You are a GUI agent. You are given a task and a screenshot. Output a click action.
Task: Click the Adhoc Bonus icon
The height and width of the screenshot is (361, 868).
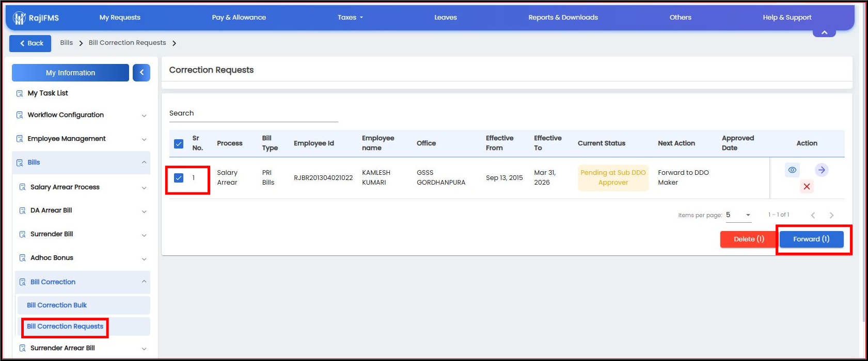pos(22,258)
